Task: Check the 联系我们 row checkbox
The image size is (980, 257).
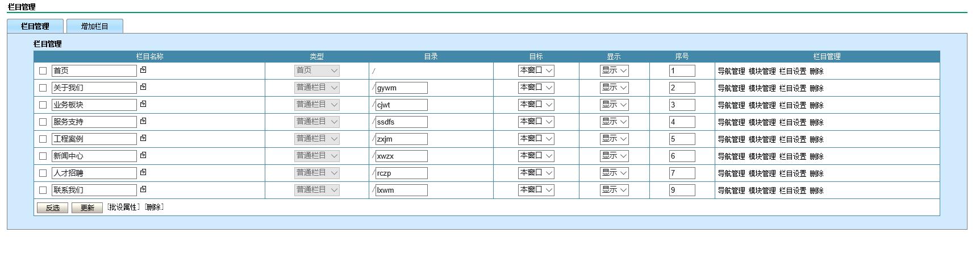Action: [43, 190]
